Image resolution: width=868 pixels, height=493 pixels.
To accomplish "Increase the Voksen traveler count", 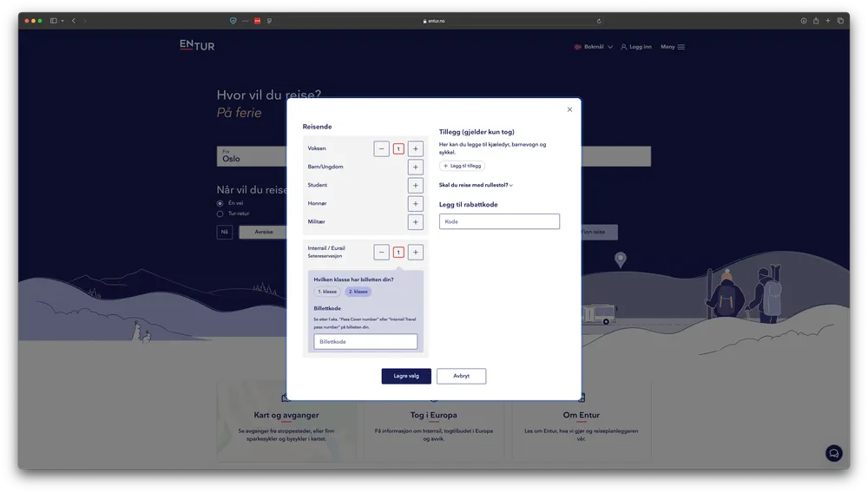I will click(x=416, y=148).
